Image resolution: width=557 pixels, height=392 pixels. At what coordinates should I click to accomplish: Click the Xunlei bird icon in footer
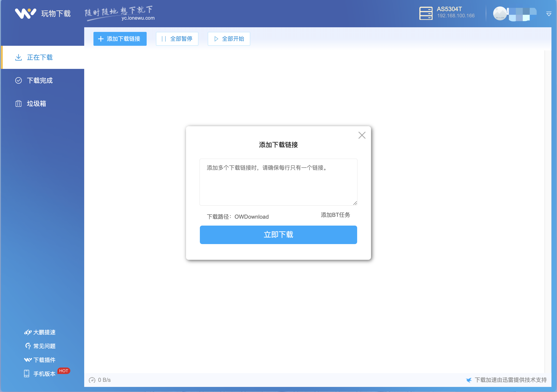[469, 380]
